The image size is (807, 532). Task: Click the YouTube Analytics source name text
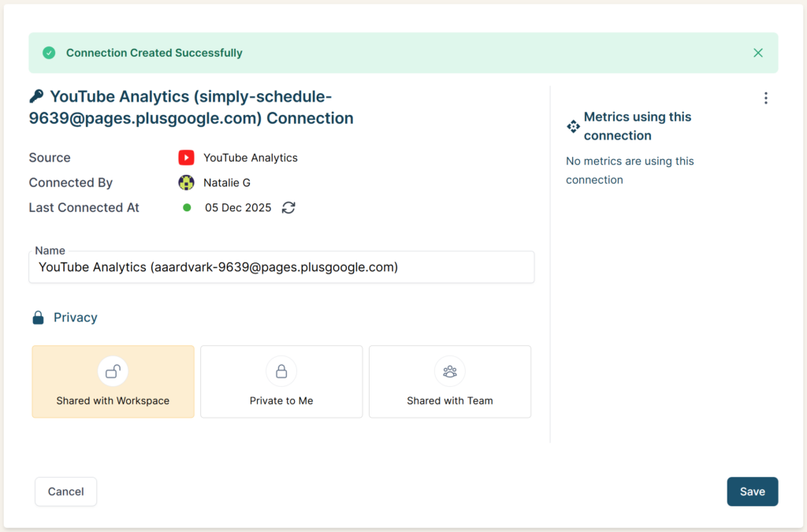[251, 158]
